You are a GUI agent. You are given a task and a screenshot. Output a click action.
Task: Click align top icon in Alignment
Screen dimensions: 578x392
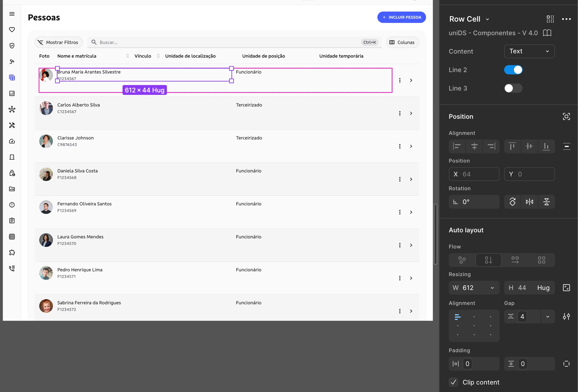point(512,146)
